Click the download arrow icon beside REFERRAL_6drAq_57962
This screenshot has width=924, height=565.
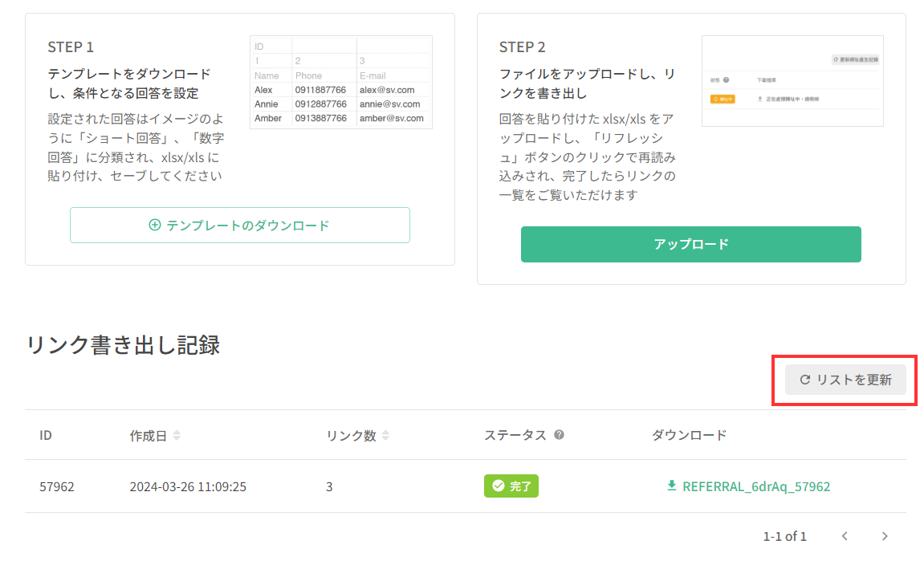pos(671,486)
